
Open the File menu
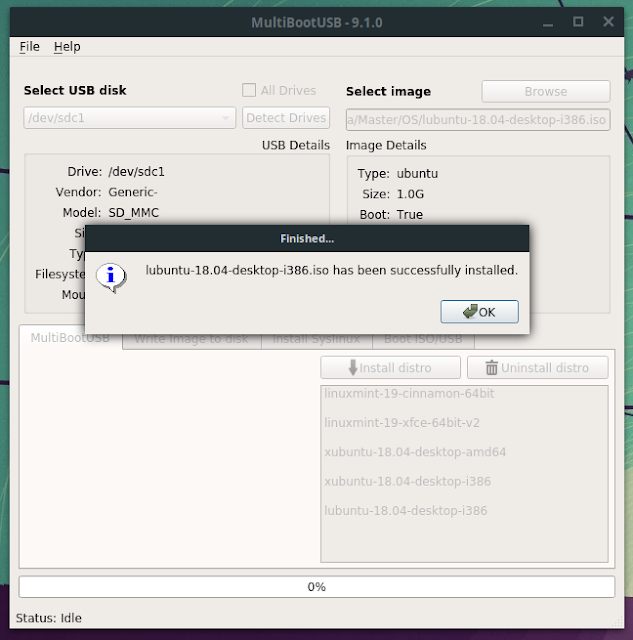click(29, 47)
